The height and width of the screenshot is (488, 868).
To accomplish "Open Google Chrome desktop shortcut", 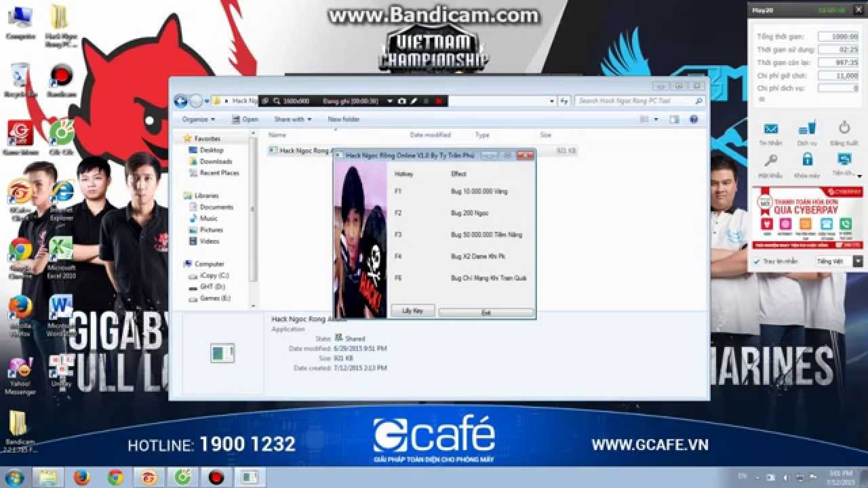I will (20, 258).
